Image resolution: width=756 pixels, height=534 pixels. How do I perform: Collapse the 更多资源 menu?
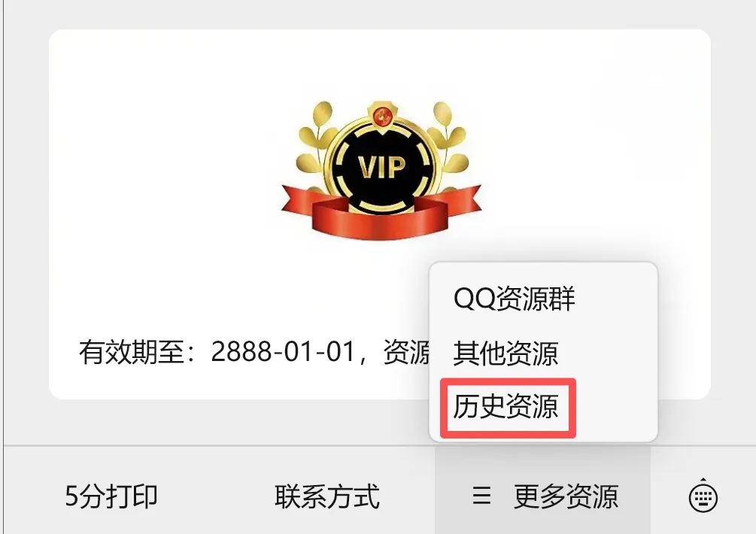click(542, 496)
